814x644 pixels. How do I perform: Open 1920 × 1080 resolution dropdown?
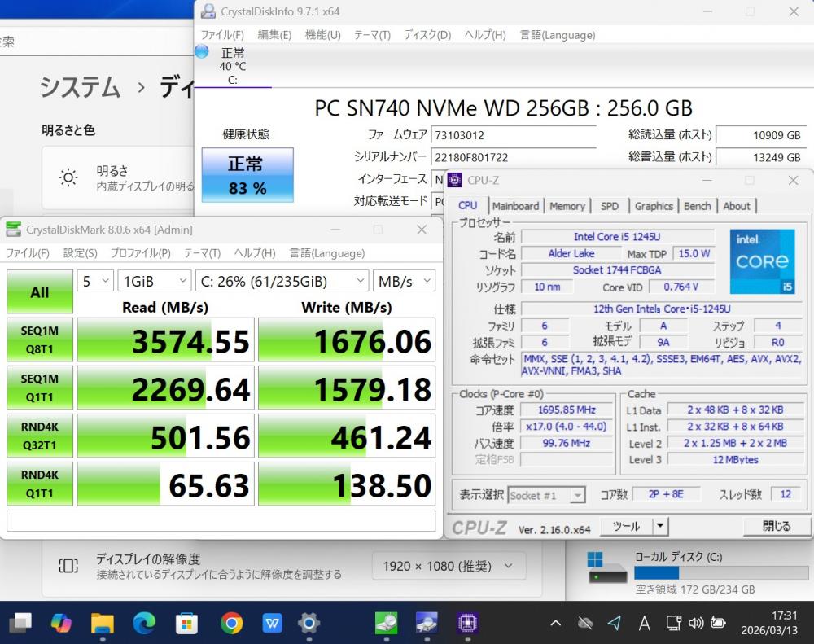click(x=449, y=566)
